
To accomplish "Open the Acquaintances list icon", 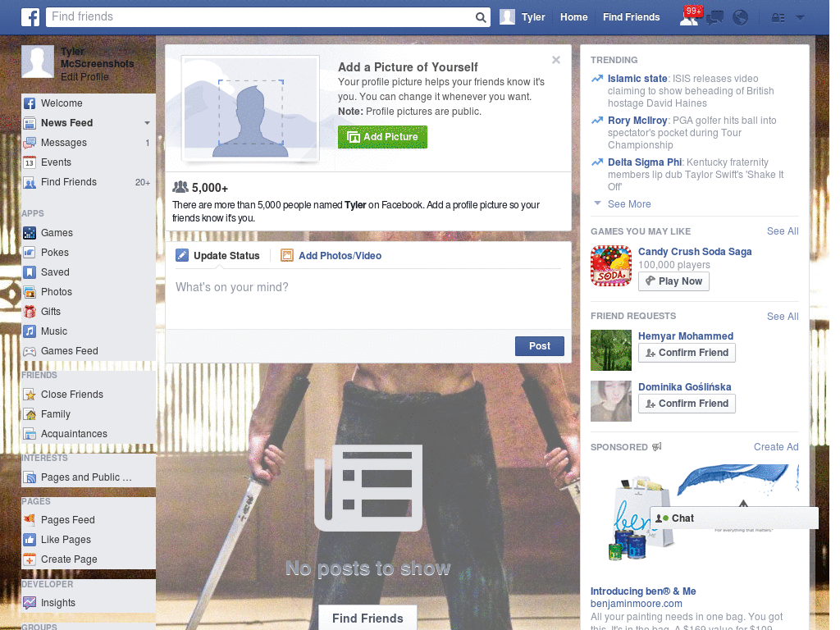I will [x=30, y=434].
